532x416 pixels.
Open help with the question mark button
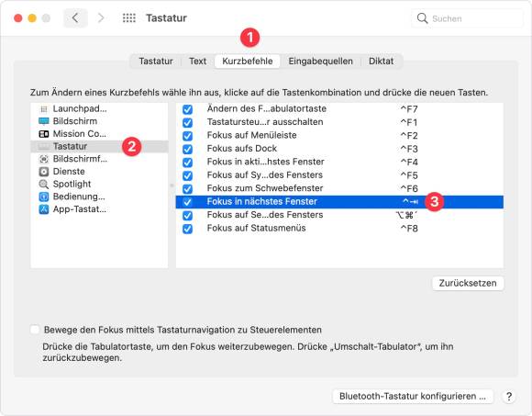pos(508,397)
